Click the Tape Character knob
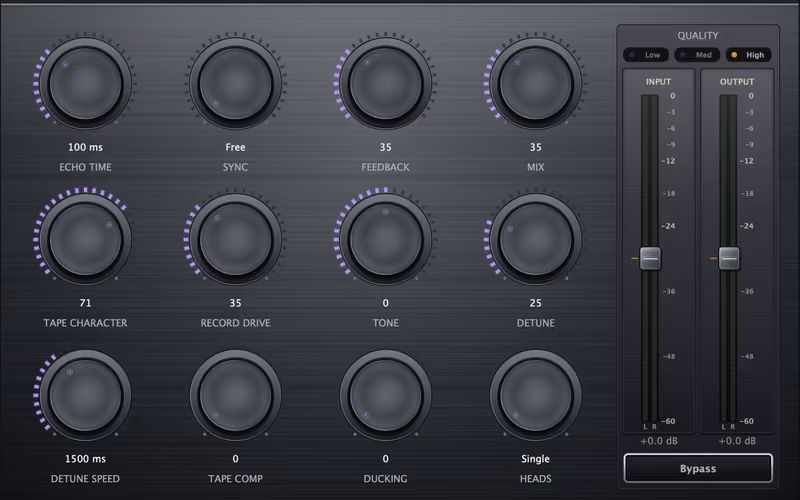Screen dimensions: 800x500 tap(85, 239)
